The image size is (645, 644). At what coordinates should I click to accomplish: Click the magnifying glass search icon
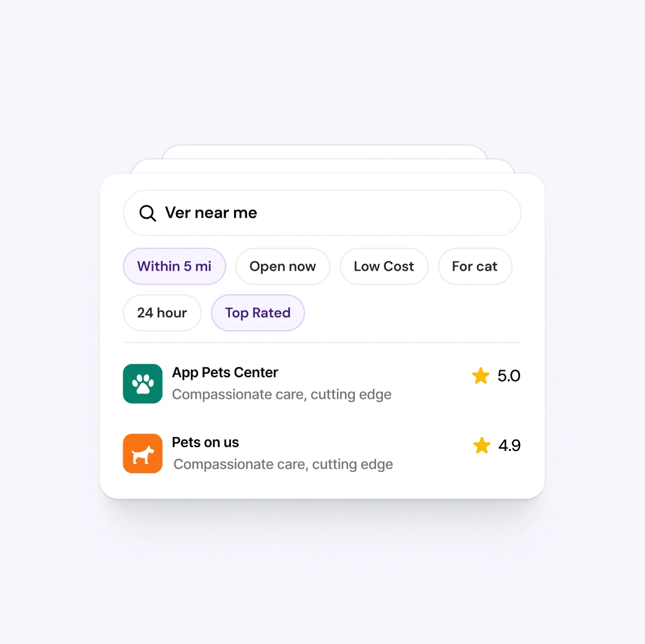coord(147,213)
